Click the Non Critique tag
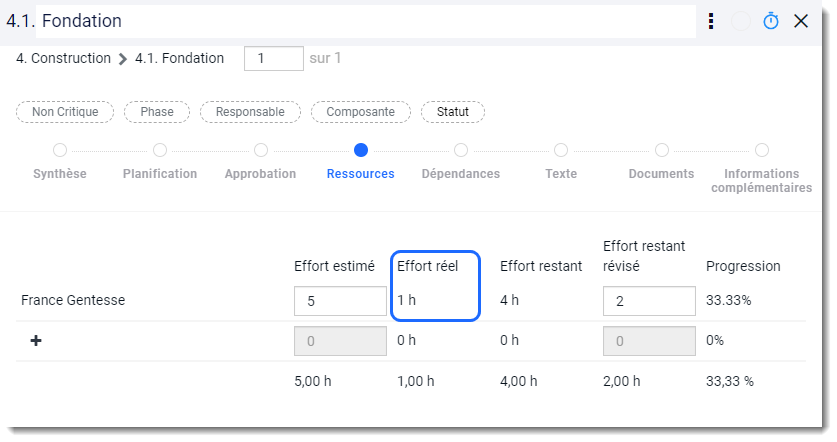837x442 pixels. click(x=65, y=112)
